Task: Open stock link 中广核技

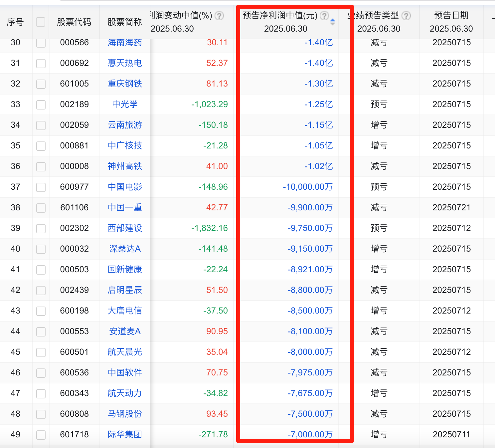Action: tap(125, 145)
